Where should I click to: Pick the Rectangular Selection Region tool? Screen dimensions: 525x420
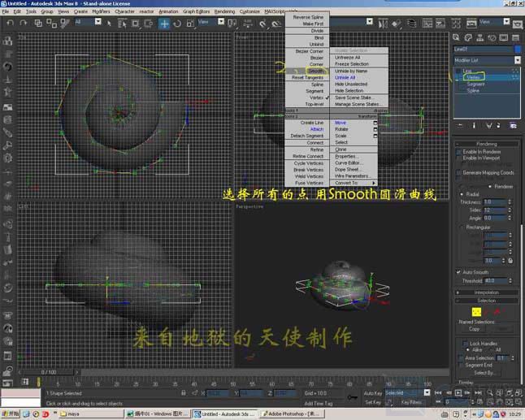coord(135,24)
